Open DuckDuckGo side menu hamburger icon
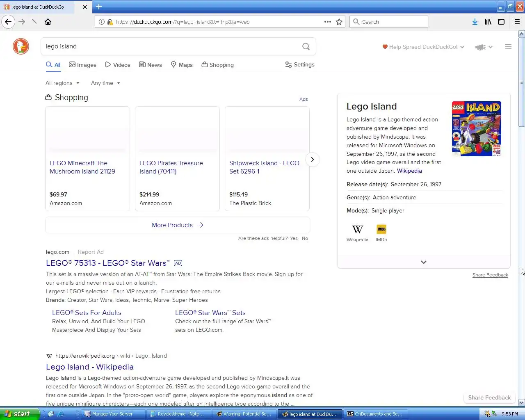Screen dimensions: 525x420 pos(508,47)
